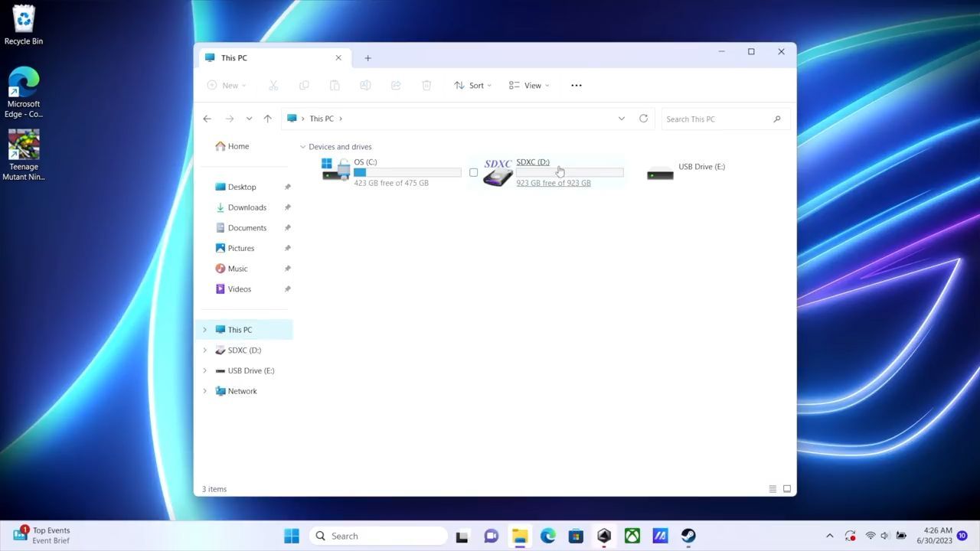This screenshot has height=551, width=980.
Task: Open the USB Drive (E:) drive icon
Action: [x=660, y=174]
